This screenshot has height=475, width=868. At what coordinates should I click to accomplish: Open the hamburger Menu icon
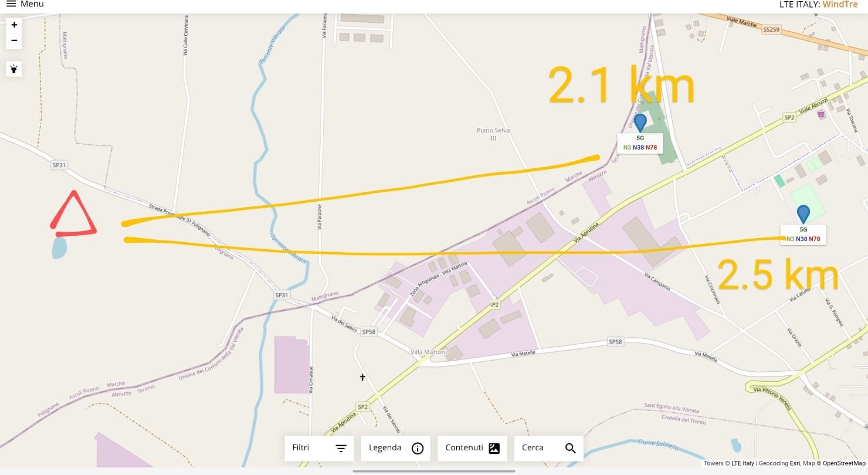[x=11, y=4]
